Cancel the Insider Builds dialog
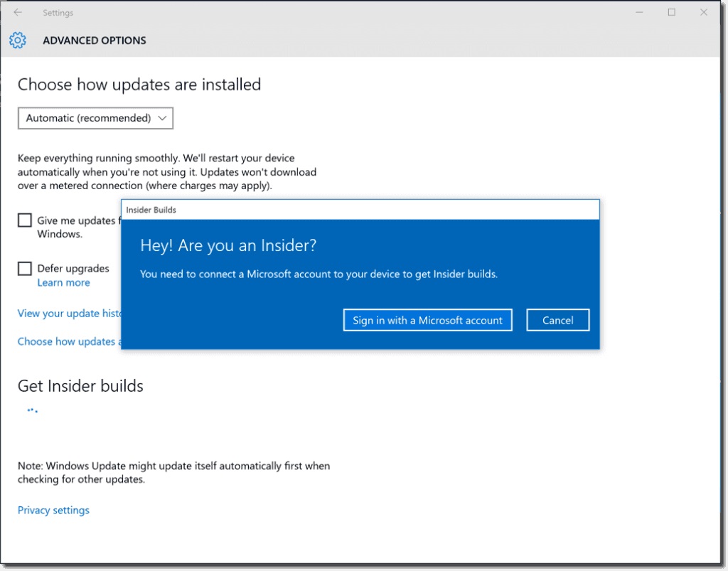 tap(557, 320)
